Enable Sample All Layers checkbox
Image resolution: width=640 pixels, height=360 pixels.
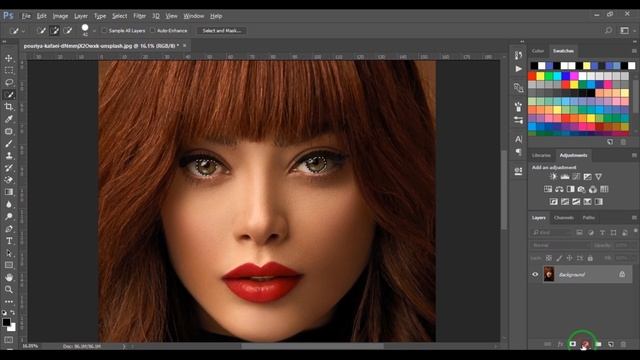[x=104, y=31]
